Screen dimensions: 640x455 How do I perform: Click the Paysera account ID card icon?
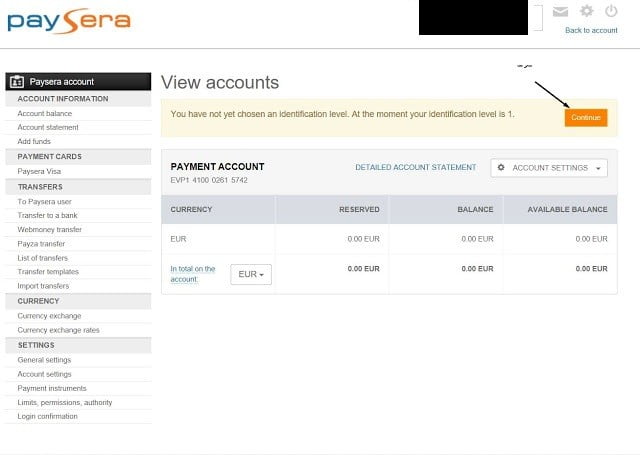click(x=17, y=82)
